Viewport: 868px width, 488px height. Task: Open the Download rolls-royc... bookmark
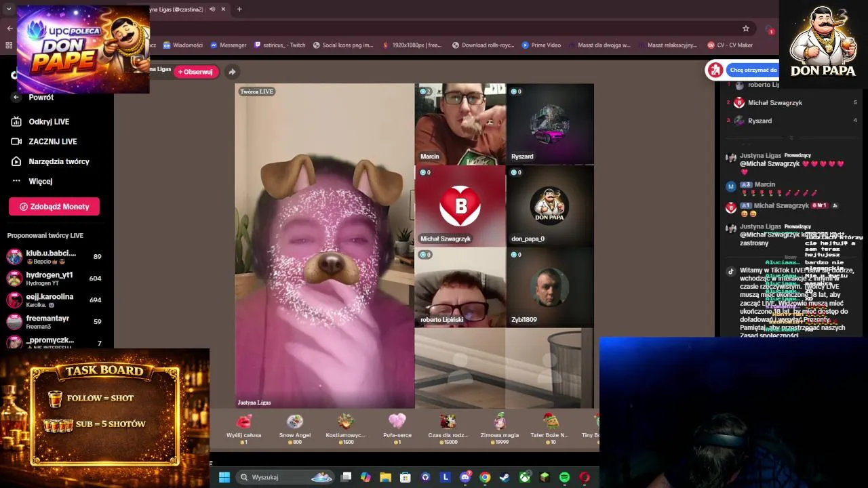[483, 45]
